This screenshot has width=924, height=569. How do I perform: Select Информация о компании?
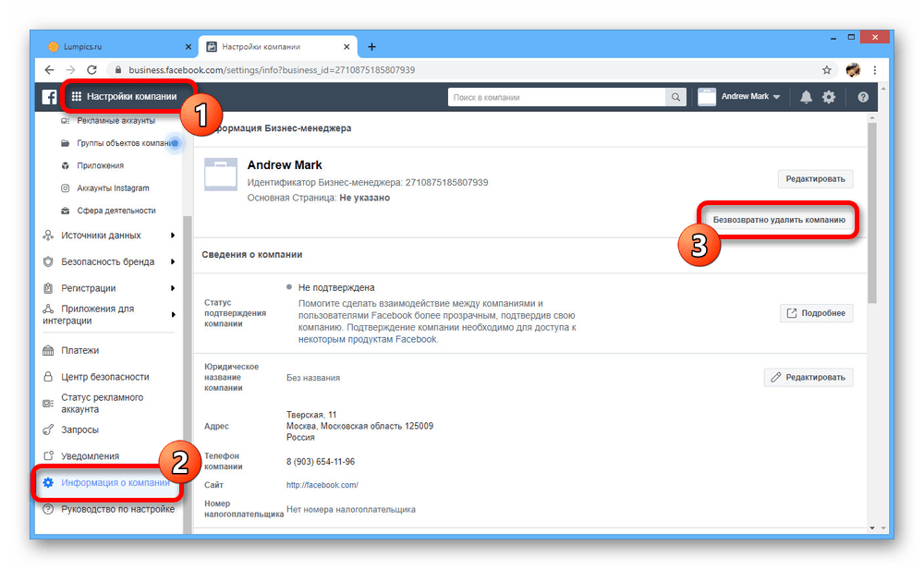click(115, 483)
